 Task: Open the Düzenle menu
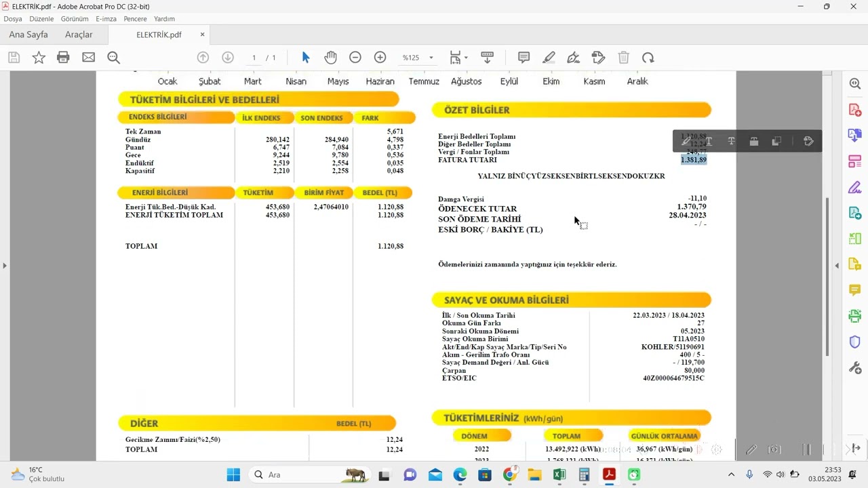click(42, 19)
